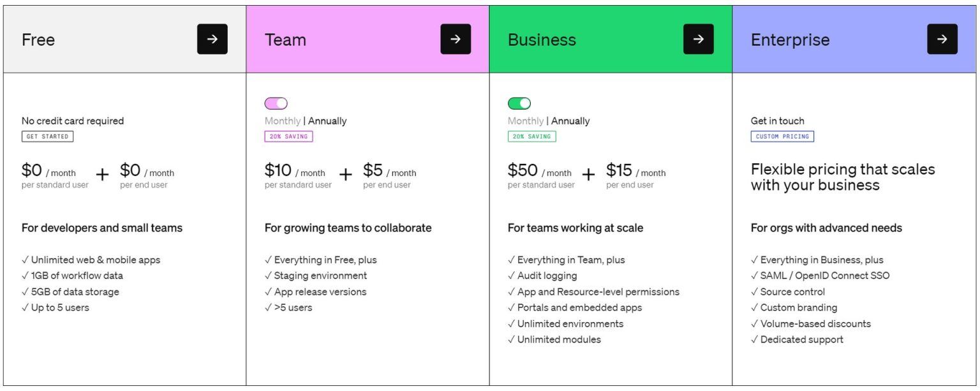Click the Team plan arrow icon
Viewport: 980px width, 391px height.
(455, 39)
